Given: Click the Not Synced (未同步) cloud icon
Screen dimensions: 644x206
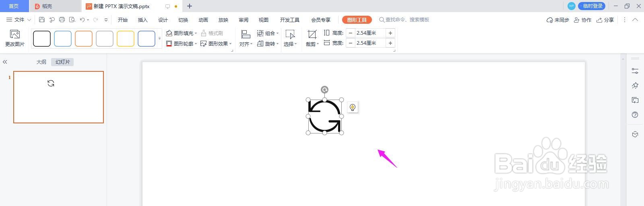Looking at the screenshot, I should tap(549, 20).
